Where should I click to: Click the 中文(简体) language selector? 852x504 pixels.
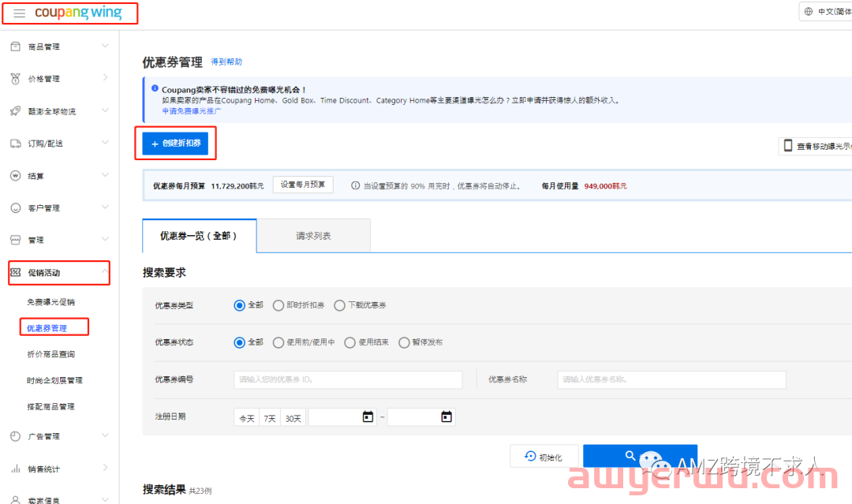click(x=826, y=11)
